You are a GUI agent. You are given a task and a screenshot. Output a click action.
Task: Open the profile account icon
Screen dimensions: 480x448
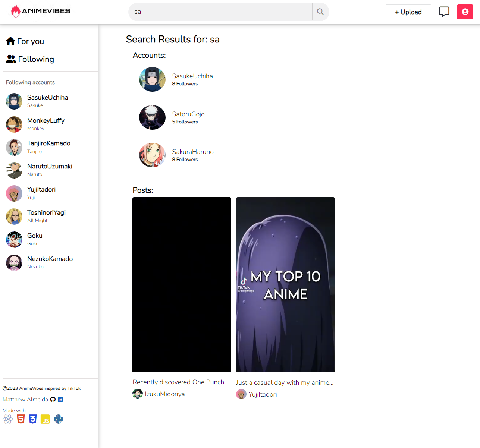[x=465, y=12]
